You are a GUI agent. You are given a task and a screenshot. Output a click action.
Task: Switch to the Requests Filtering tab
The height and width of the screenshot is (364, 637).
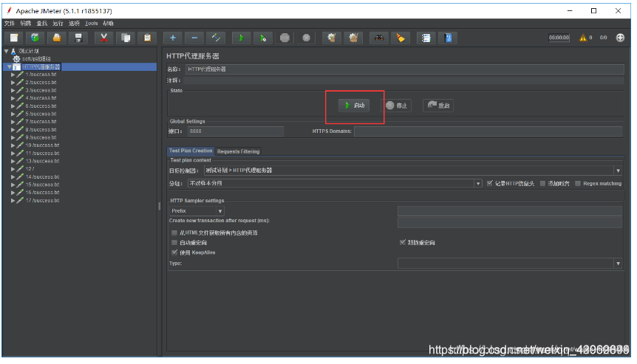tap(238, 151)
